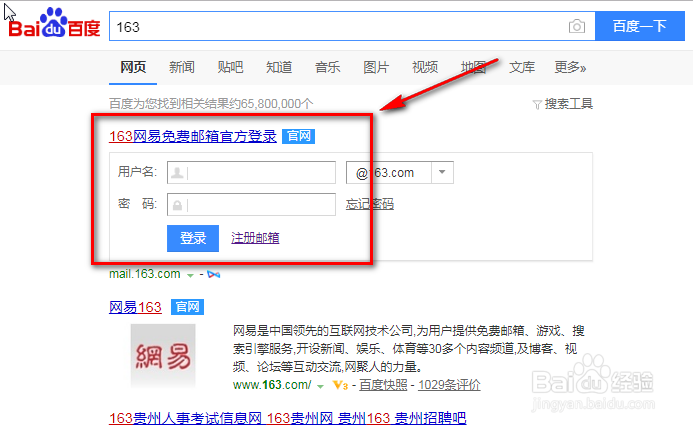
Task: Open the 網易 logo thumbnail
Action: click(163, 356)
